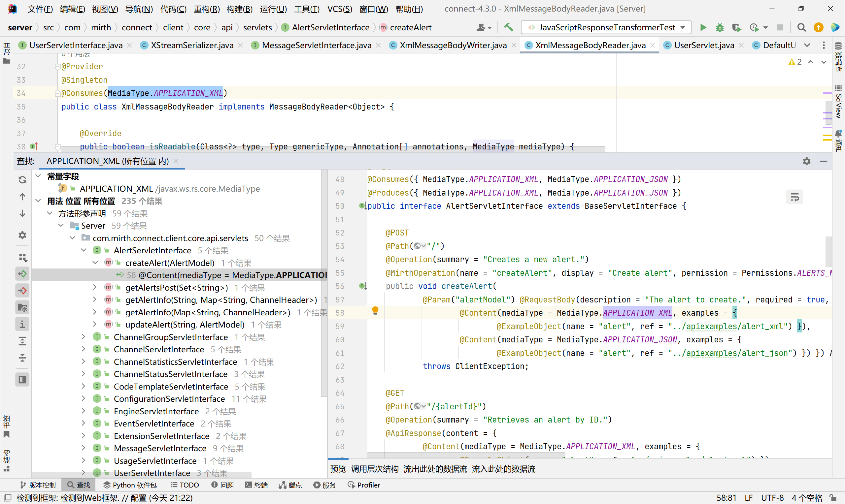845x504 pixels.
Task: Close the XmlMessageBodyReader.java tab
Action: tap(652, 45)
